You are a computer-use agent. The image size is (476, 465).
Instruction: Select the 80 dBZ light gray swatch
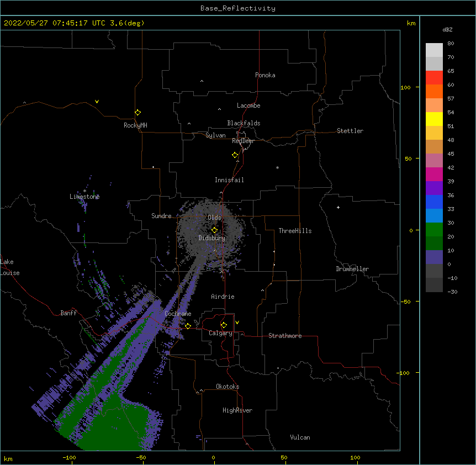pos(434,50)
